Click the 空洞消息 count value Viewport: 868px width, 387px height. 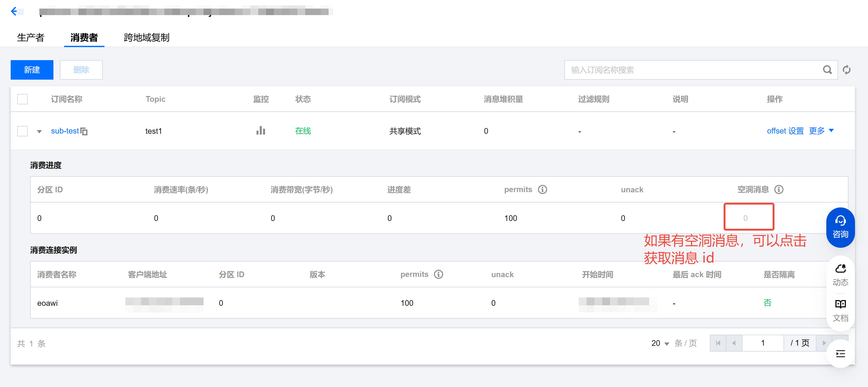tap(745, 218)
